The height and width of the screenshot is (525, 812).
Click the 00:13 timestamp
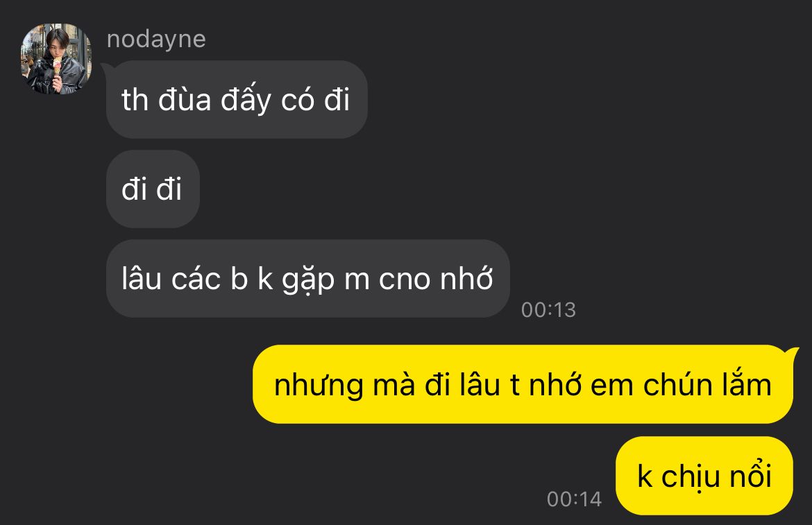pyautogui.click(x=548, y=310)
